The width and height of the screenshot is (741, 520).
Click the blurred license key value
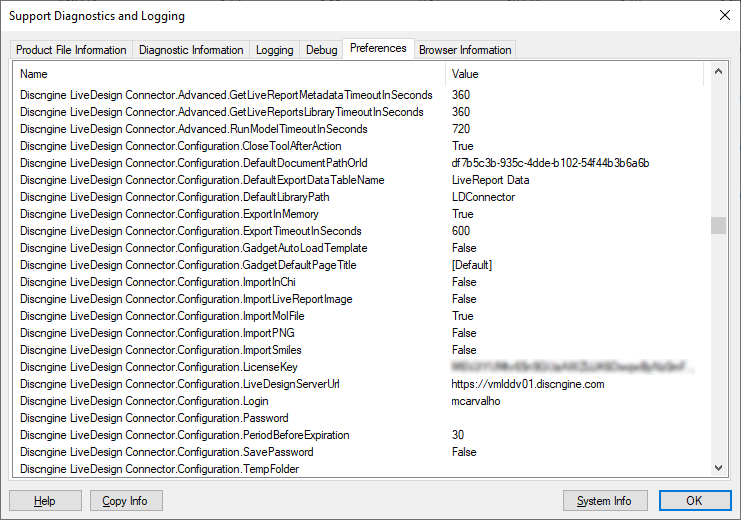pos(573,367)
